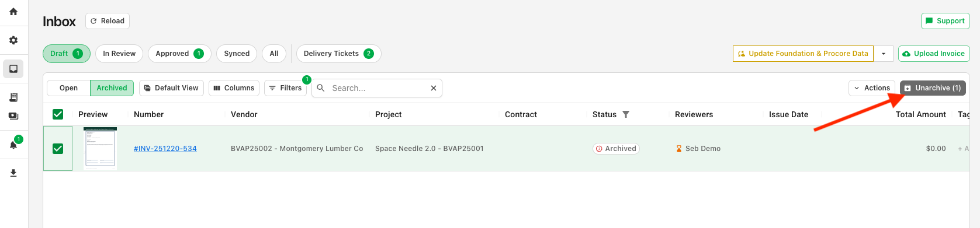Switch to the Draft tab
980x228 pixels.
pos(67,54)
